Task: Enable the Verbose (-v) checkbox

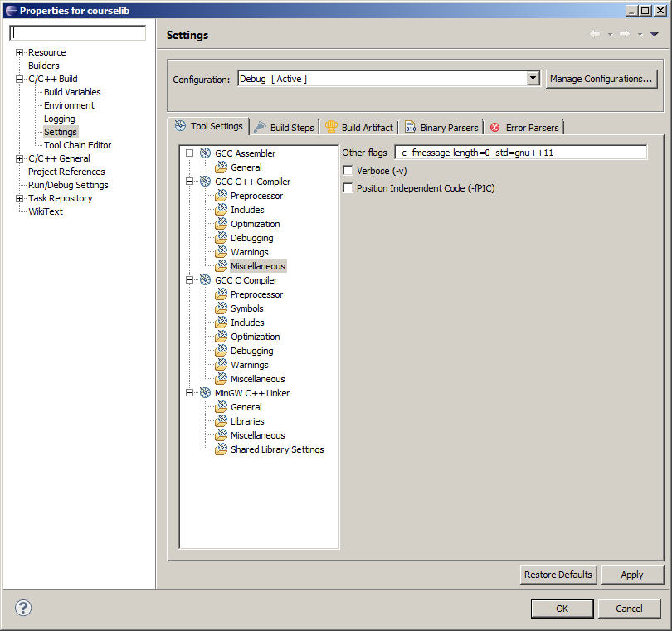Action: point(348,171)
